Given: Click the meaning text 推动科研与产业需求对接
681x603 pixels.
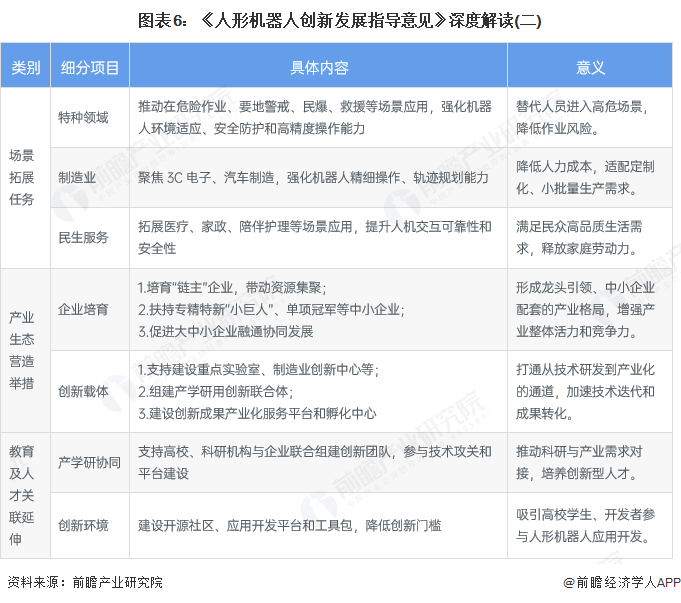Looking at the screenshot, I should point(579,462).
